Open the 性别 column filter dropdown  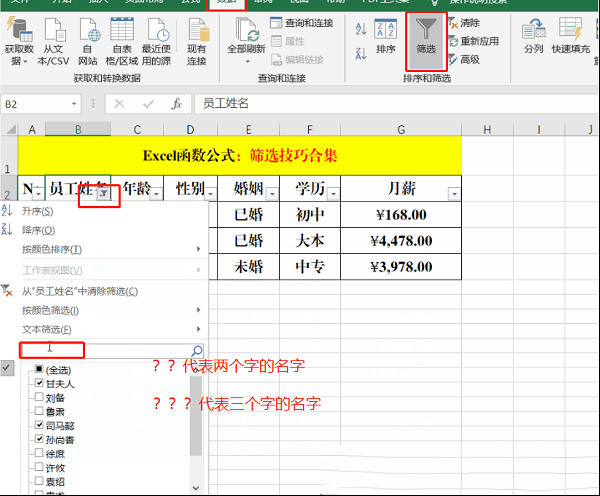(210, 194)
